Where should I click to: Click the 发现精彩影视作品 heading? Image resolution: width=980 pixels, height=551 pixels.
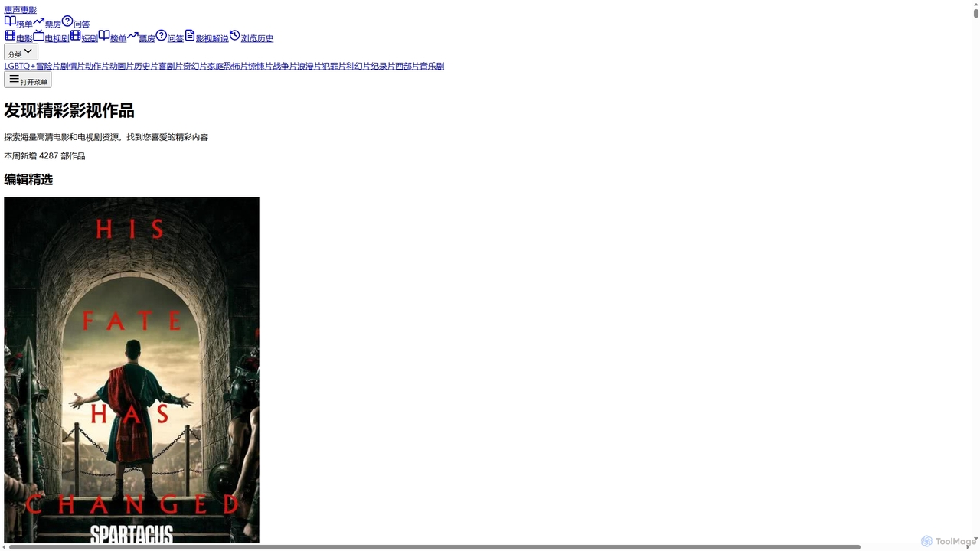click(x=69, y=110)
